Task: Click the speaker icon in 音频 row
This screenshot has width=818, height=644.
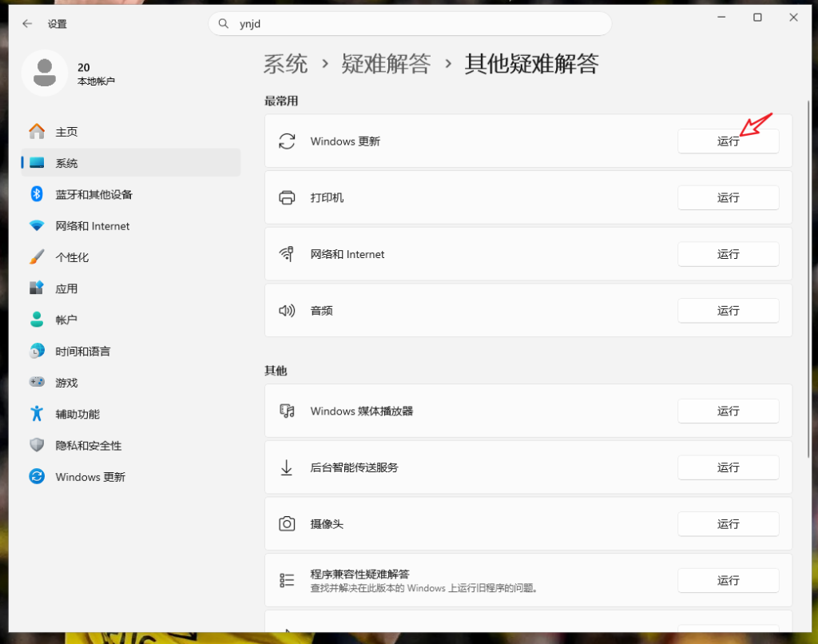Action: pyautogui.click(x=287, y=311)
